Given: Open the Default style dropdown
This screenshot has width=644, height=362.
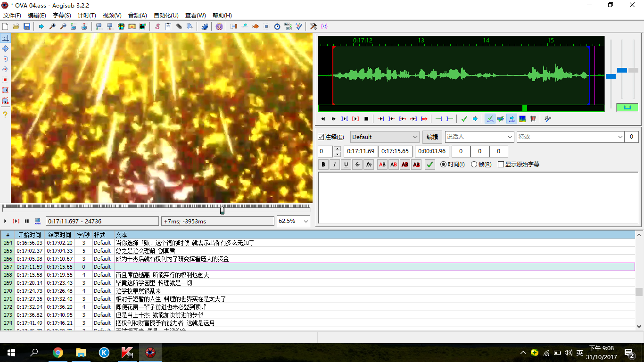Looking at the screenshot, I should (385, 137).
